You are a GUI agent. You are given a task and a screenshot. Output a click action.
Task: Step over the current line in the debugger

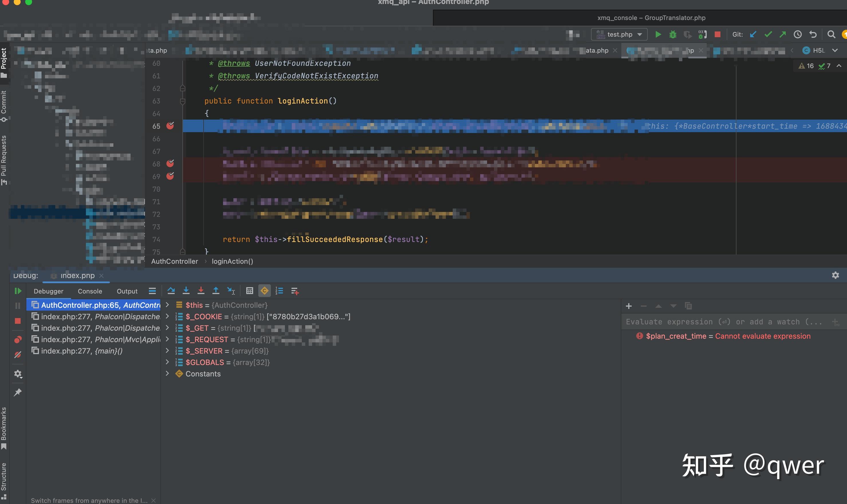[x=171, y=291]
